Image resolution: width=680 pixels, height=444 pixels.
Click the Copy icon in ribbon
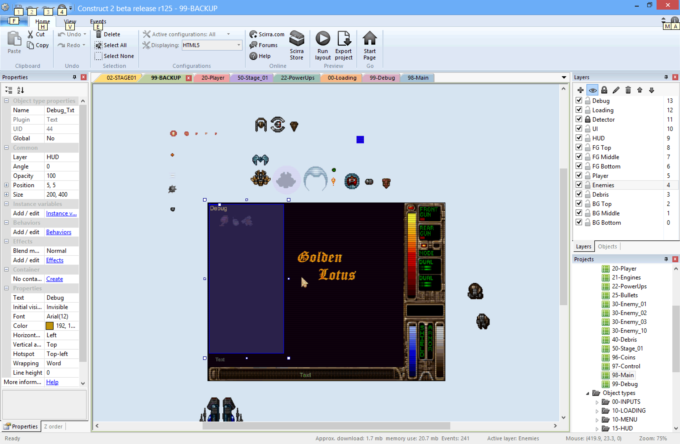(x=30, y=45)
